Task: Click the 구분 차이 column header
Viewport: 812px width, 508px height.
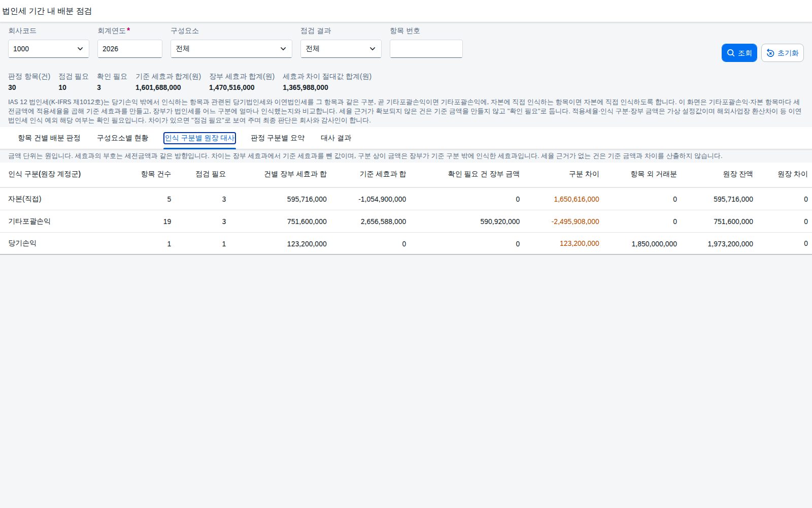Action: click(584, 174)
